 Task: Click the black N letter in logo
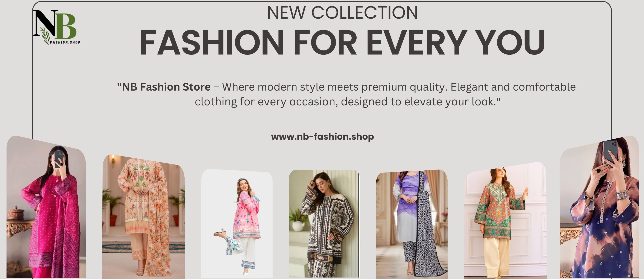pos(45,23)
